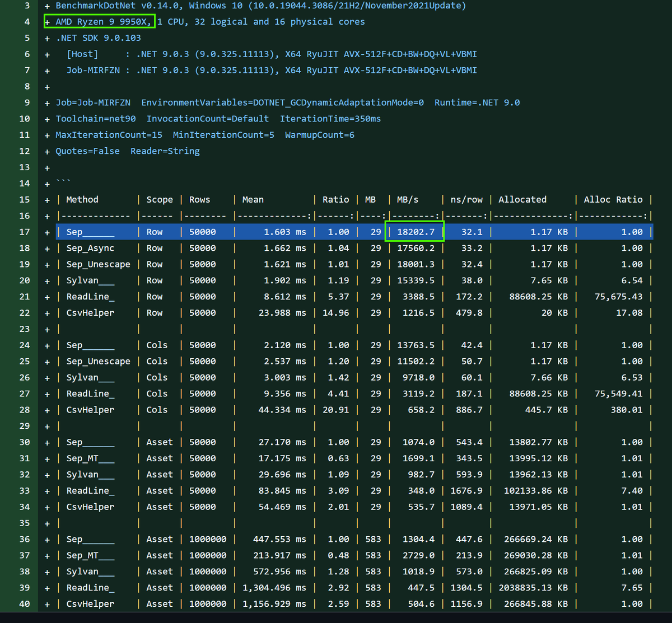Click the 'Scope' column header

coord(160,199)
